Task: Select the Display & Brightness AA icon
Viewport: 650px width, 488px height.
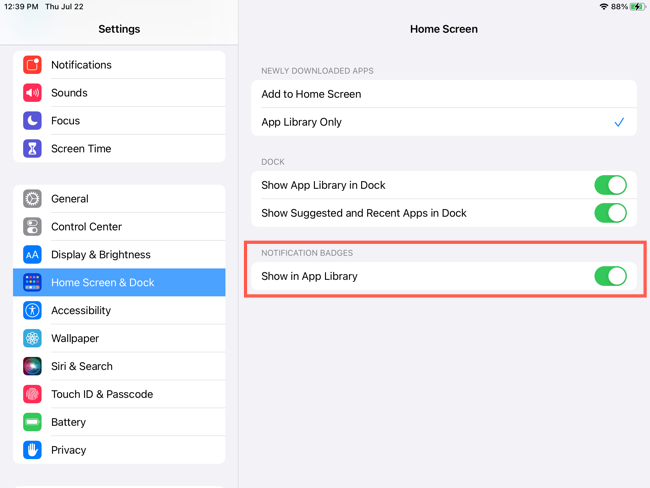Action: [x=32, y=255]
